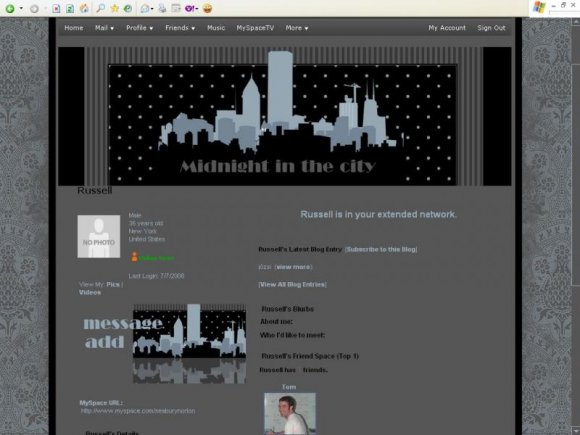Image resolution: width=580 pixels, height=435 pixels.
Task: Click the gray Forward button
Action: click(34, 9)
